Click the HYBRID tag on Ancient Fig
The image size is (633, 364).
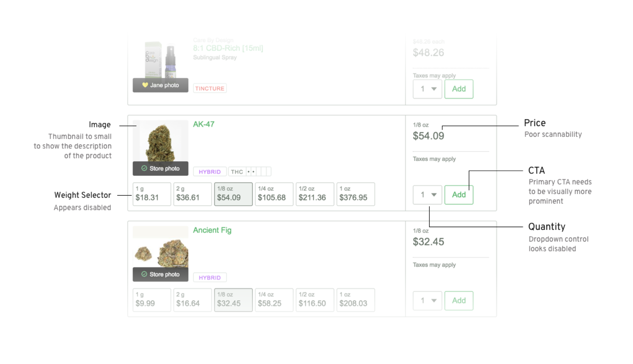210,277
